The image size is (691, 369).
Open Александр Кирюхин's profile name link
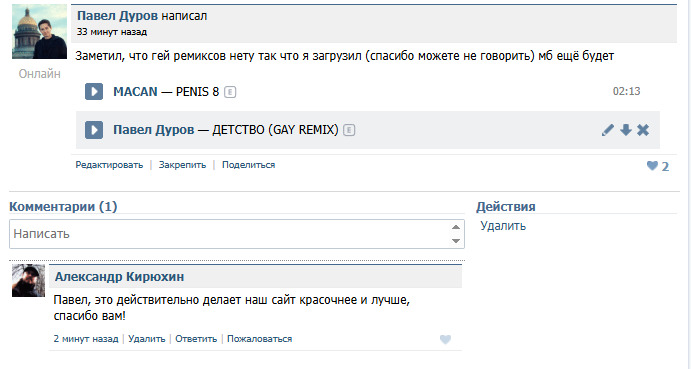119,277
